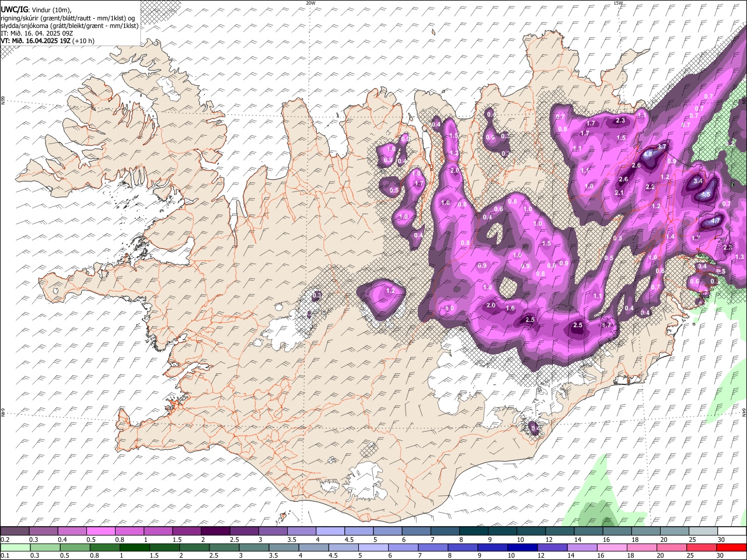Click the '15W' longitude label at the top

click(x=618, y=3)
